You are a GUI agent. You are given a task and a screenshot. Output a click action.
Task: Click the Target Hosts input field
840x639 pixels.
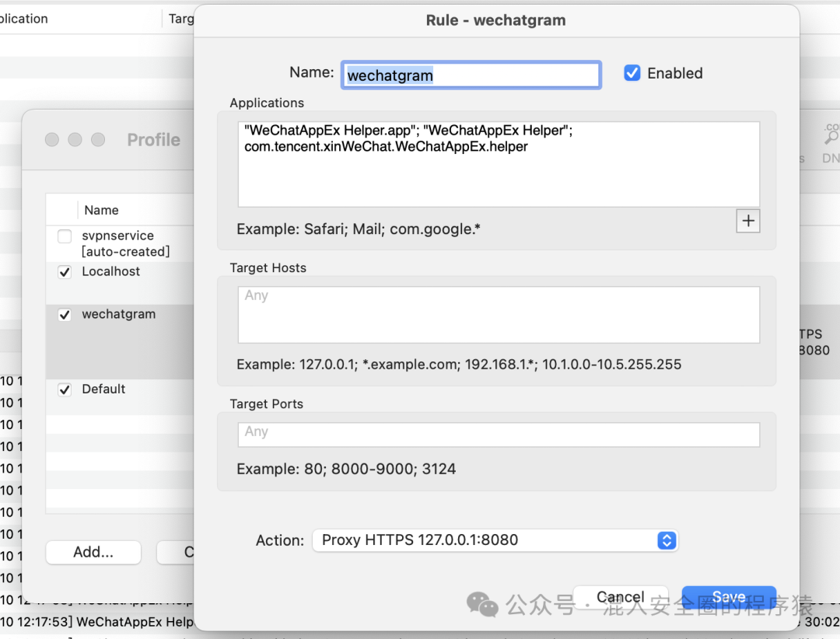(499, 314)
